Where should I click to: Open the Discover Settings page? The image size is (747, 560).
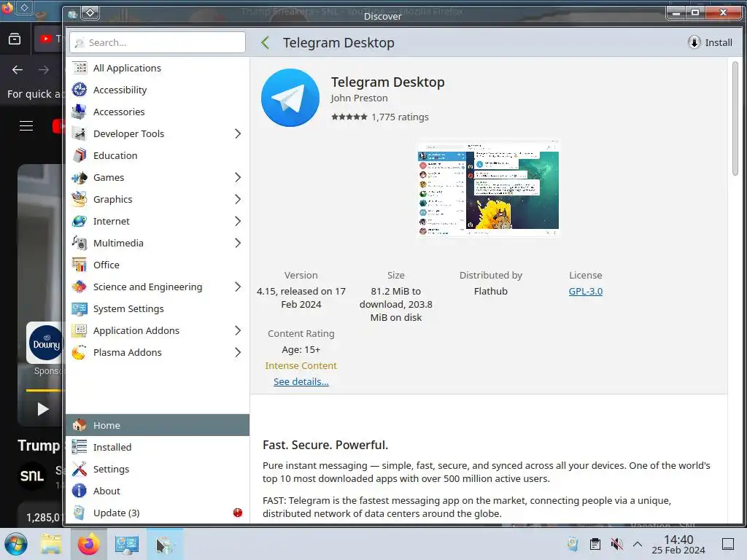[x=158, y=469]
